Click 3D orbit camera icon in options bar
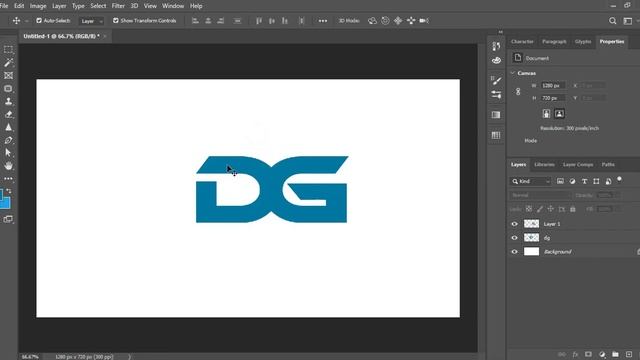The width and height of the screenshot is (640, 360). pyautogui.click(x=372, y=21)
